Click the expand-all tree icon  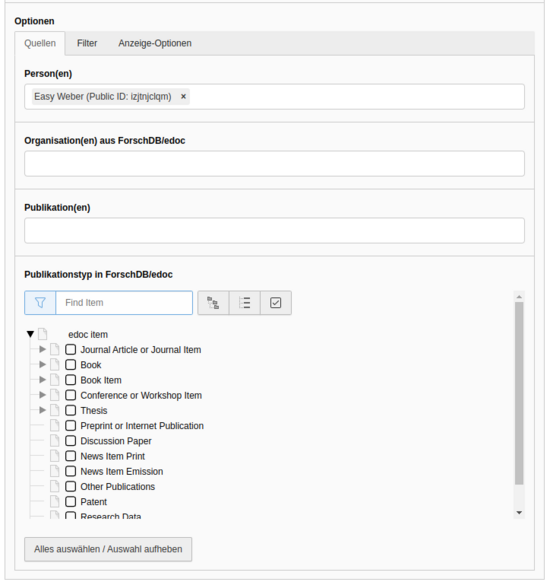click(213, 303)
